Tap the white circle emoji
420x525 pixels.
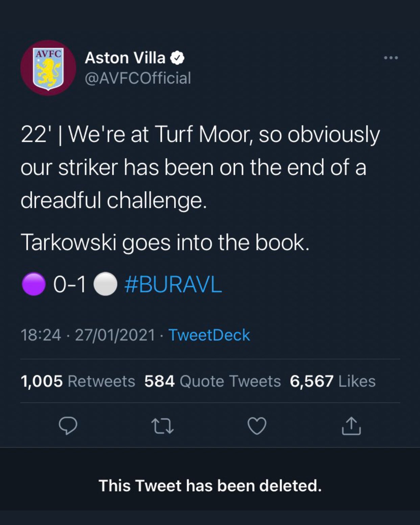point(105,284)
